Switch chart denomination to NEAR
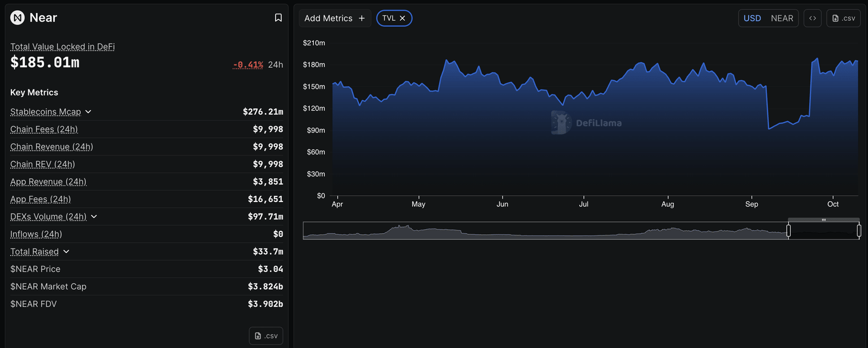The height and width of the screenshot is (348, 868). click(782, 18)
